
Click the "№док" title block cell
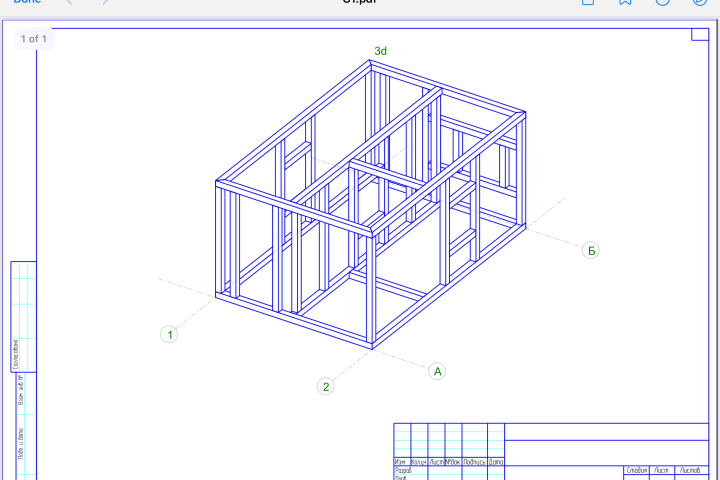click(453, 462)
